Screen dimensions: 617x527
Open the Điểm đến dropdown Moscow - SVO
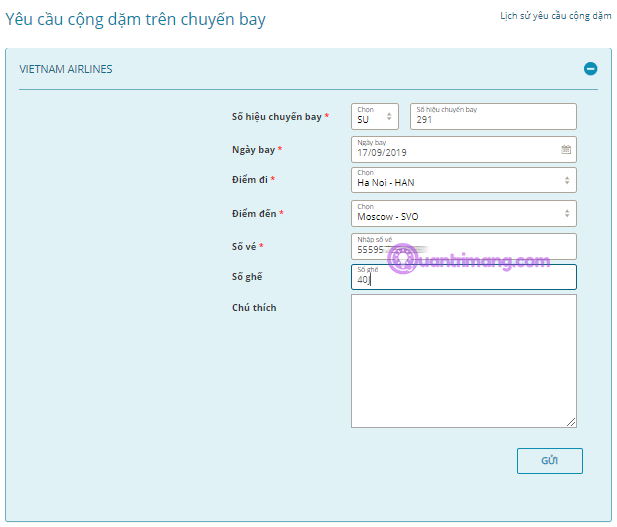(x=464, y=214)
